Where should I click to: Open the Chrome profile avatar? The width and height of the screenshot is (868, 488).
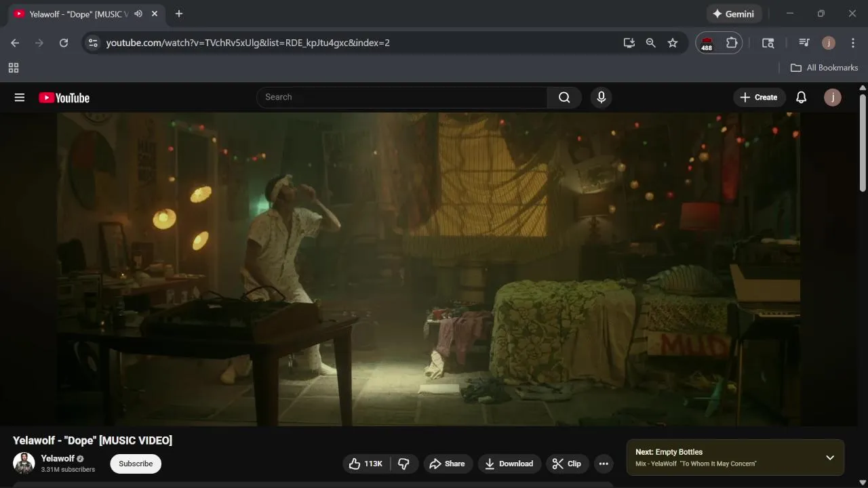(x=829, y=43)
